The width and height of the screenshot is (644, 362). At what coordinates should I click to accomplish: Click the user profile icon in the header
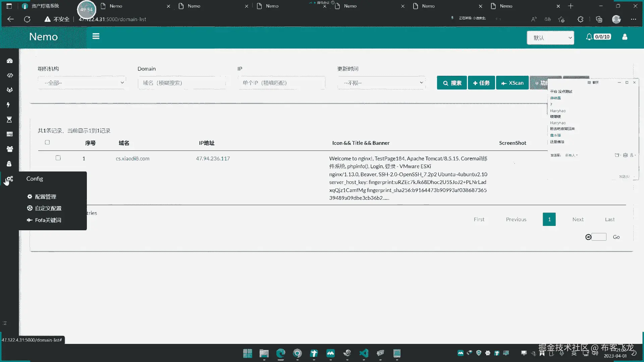625,37
